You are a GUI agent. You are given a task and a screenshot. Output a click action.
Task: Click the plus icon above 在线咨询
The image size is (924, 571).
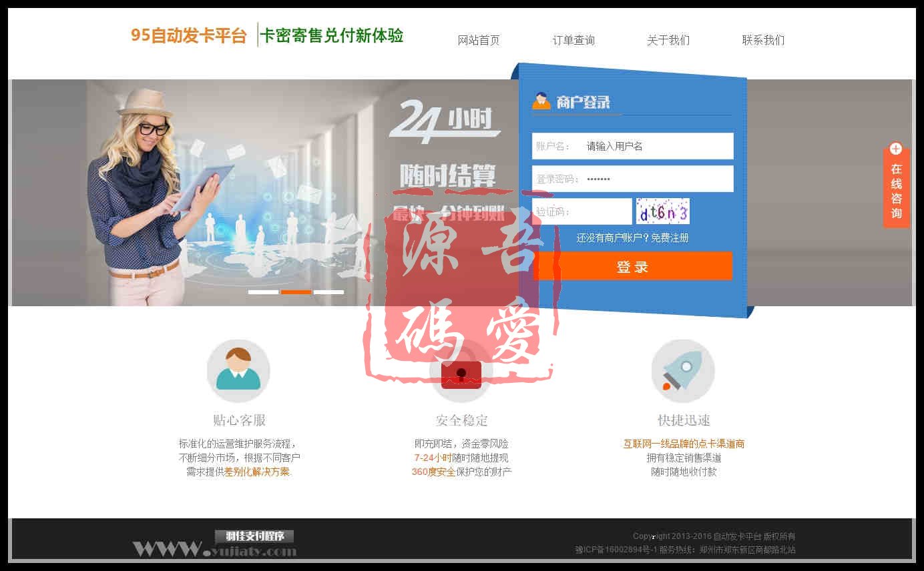click(x=896, y=149)
